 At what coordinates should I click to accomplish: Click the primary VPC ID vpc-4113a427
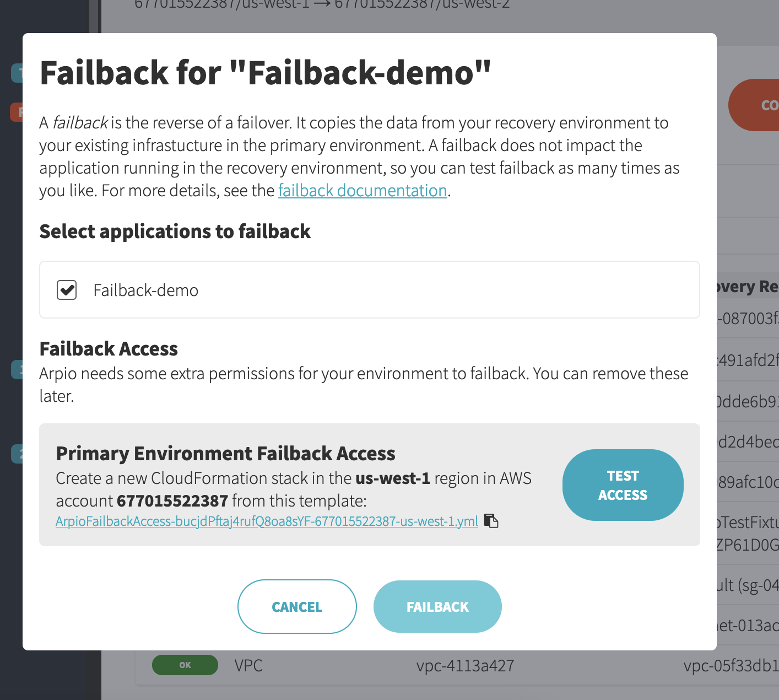pos(465,666)
